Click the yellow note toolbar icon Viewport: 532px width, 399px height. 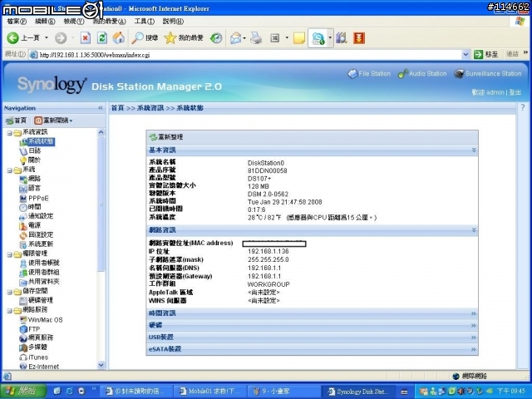(x=299, y=37)
